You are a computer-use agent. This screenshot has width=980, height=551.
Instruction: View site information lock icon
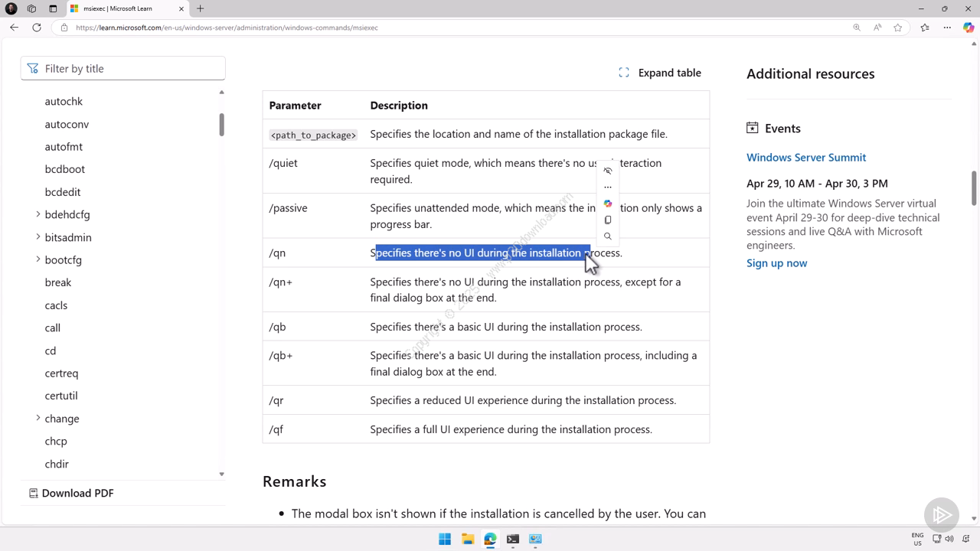click(64, 28)
